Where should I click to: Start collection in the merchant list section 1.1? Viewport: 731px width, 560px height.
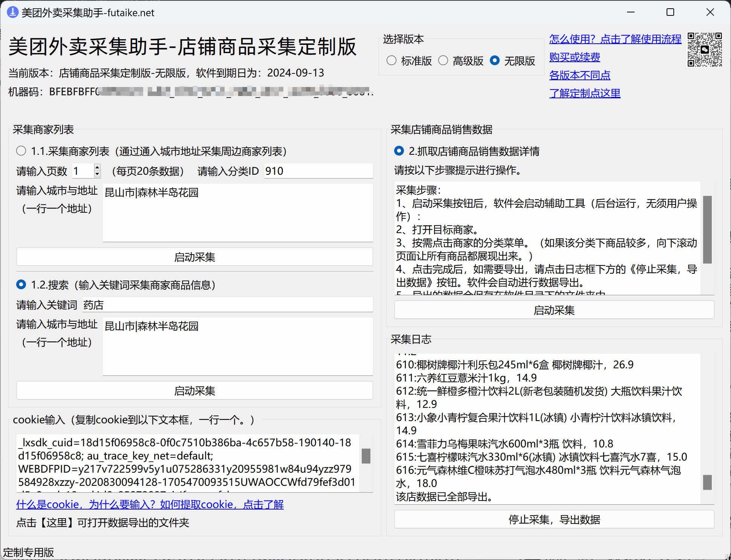pyautogui.click(x=195, y=257)
